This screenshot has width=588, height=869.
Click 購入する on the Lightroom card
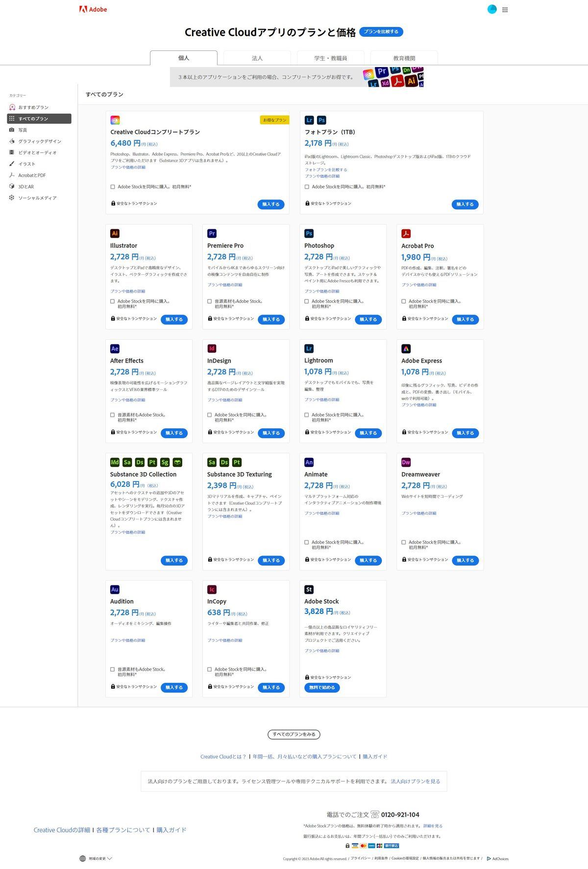click(368, 433)
